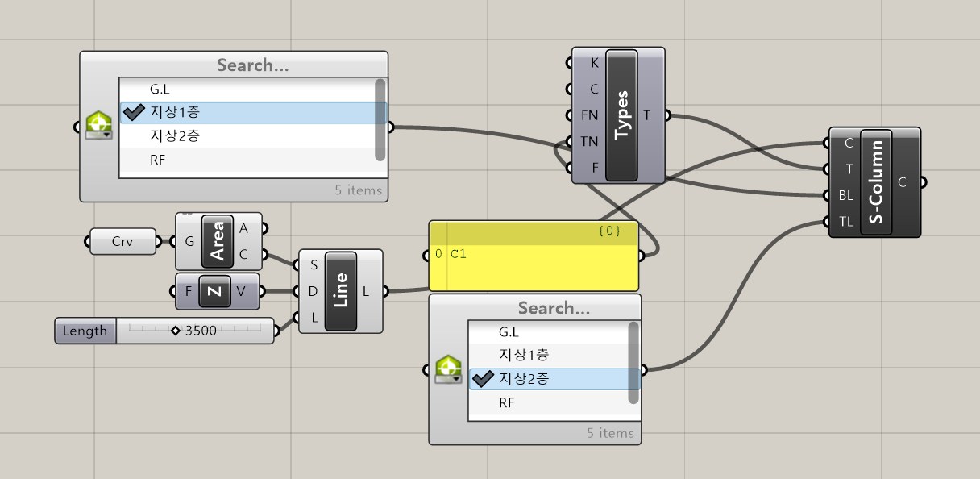Check 지상2층 in the top list
The image size is (980, 479).
(175, 135)
